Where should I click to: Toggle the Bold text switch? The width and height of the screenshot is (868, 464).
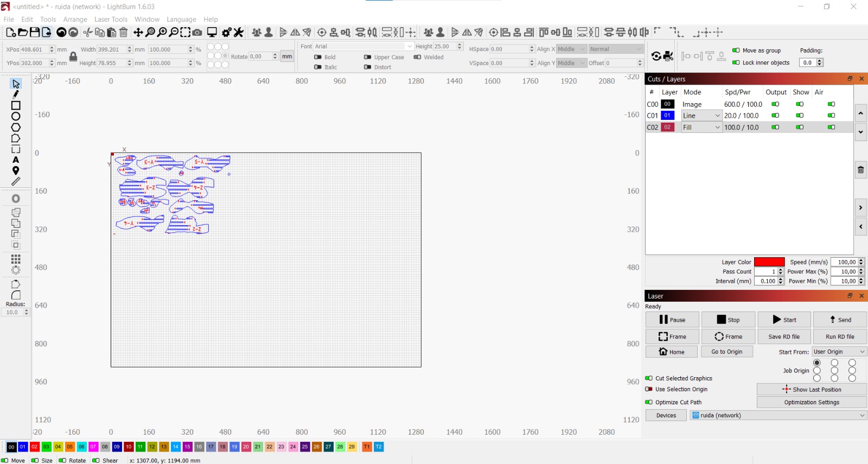(x=318, y=57)
